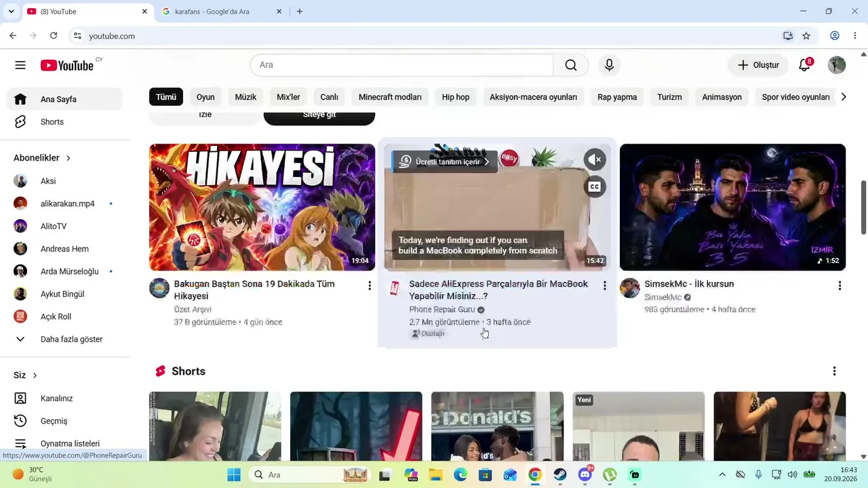Image resolution: width=868 pixels, height=488 pixels.
Task: Expand the Siz section arrow
Action: 35,375
